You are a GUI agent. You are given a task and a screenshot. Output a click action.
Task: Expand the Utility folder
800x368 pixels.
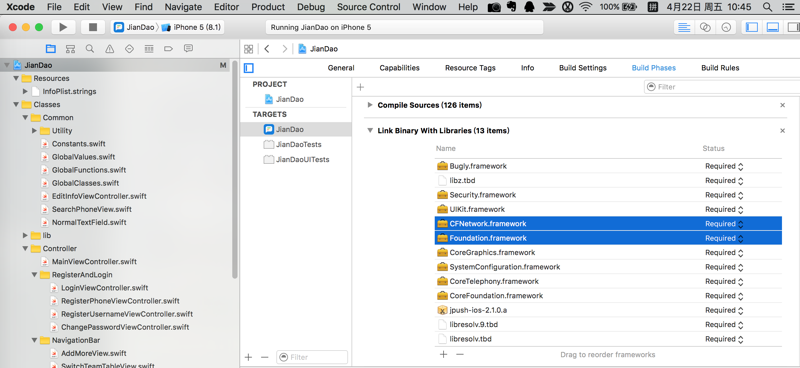coord(34,131)
